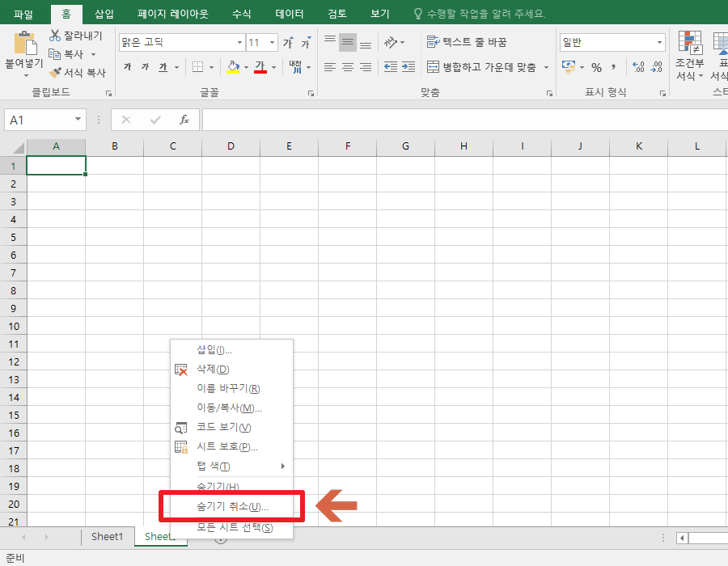Screen dimensions: 728x566
Task: Choose 삭제(D) from context menu
Action: (x=232, y=370)
